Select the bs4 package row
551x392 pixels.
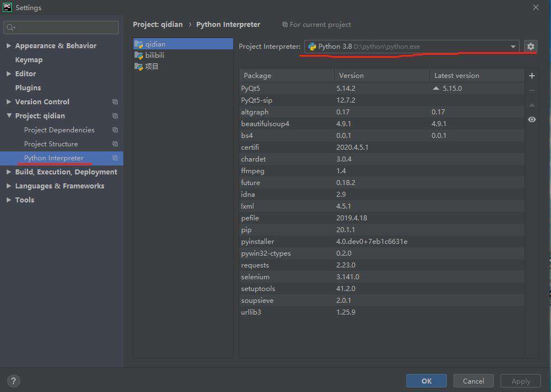point(382,136)
